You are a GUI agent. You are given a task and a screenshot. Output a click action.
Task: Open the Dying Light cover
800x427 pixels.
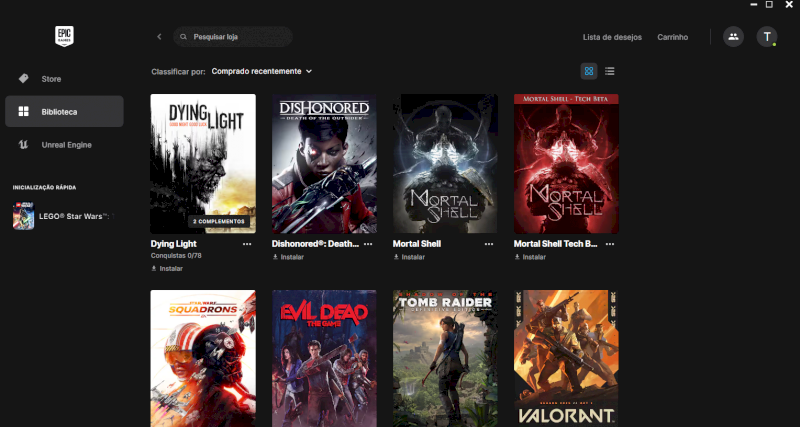203,164
